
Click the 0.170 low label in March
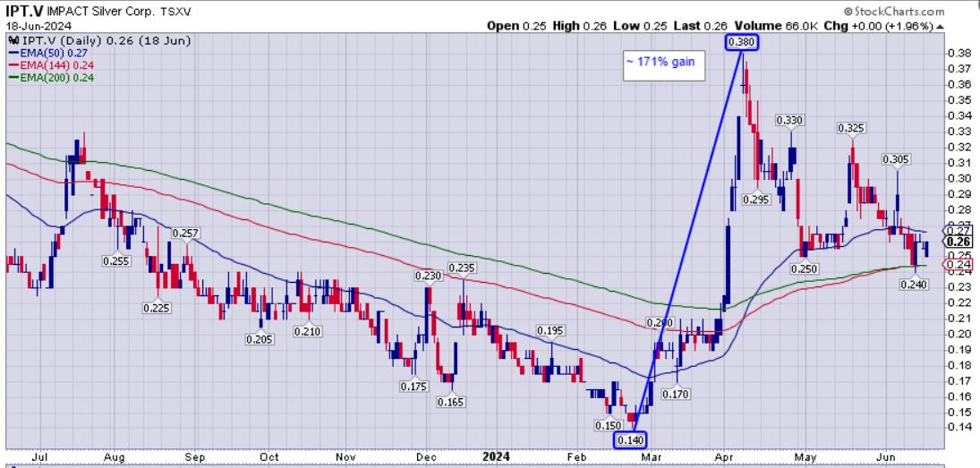(x=677, y=395)
